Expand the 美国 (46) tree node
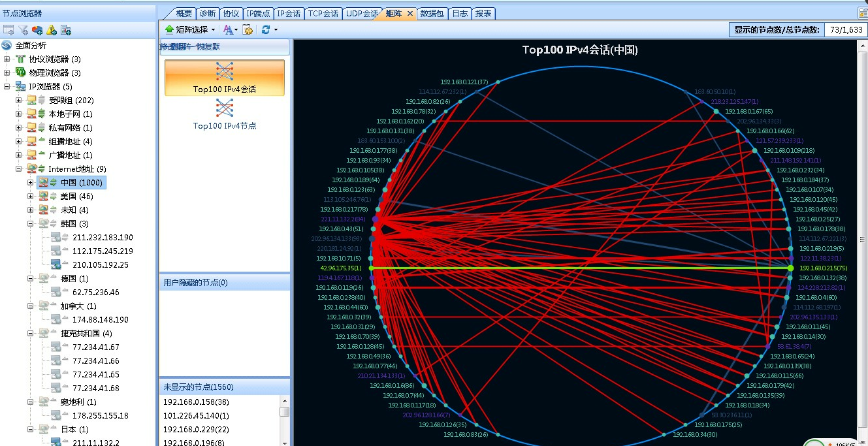868x446 pixels. (31, 197)
